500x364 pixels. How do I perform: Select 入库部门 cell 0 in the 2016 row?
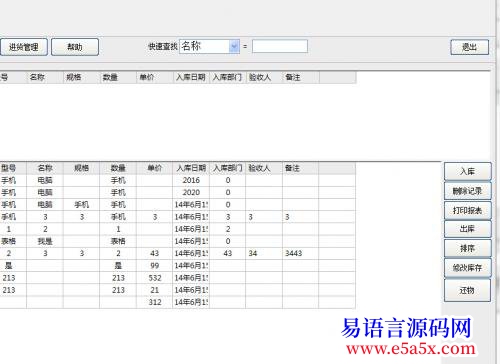(227, 180)
